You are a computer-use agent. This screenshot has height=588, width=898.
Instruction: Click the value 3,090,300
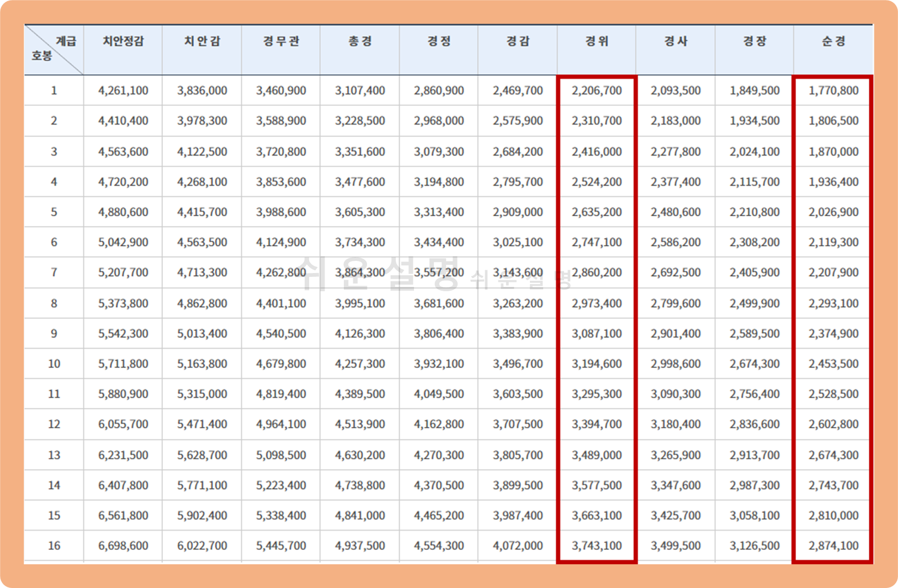tap(676, 394)
